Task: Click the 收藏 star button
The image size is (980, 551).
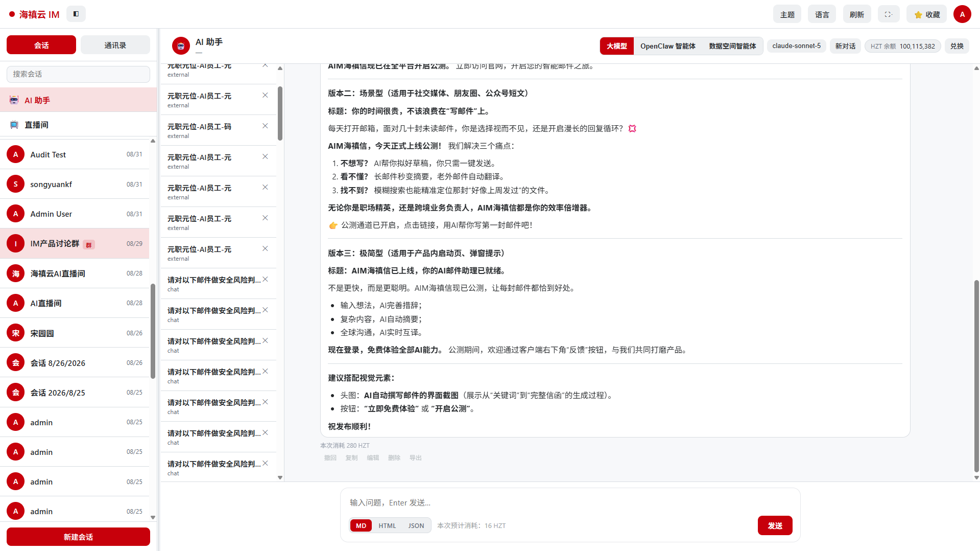Action: point(926,14)
